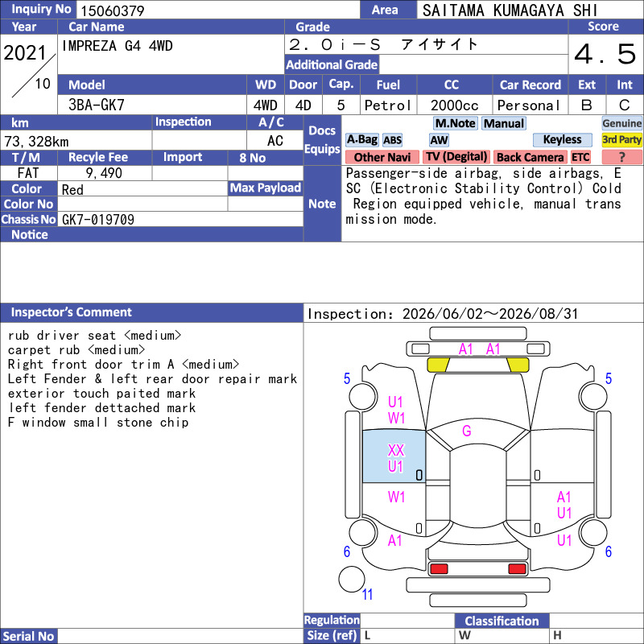This screenshot has height=644, width=644.
Task: Click the M.Note document badge
Action: pyautogui.click(x=455, y=123)
